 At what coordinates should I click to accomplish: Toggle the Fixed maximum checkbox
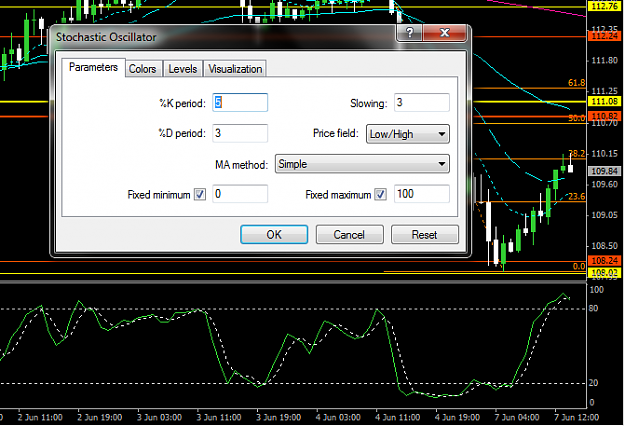[x=381, y=194]
